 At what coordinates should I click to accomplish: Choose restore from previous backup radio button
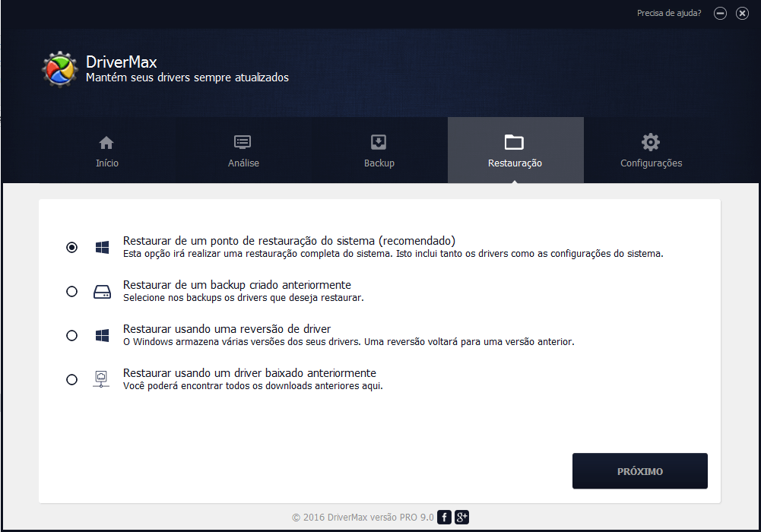click(x=71, y=291)
